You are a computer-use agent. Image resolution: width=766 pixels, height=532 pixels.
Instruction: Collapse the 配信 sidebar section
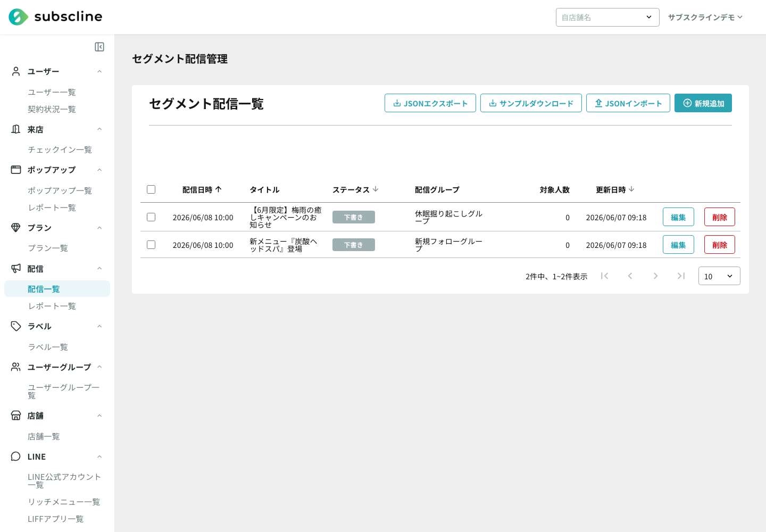pyautogui.click(x=99, y=269)
